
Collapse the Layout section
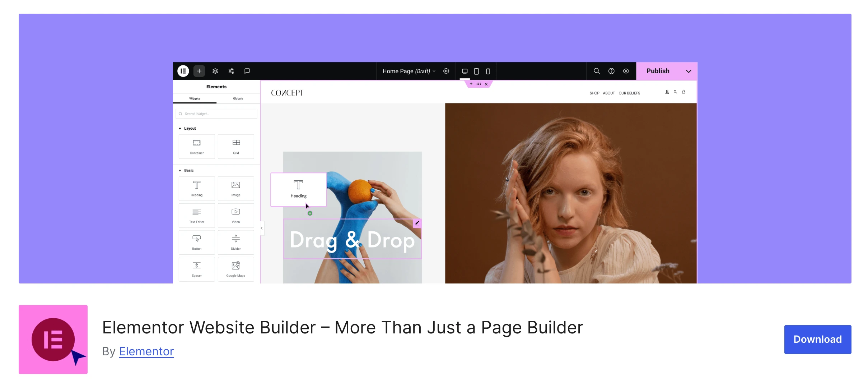tap(180, 128)
